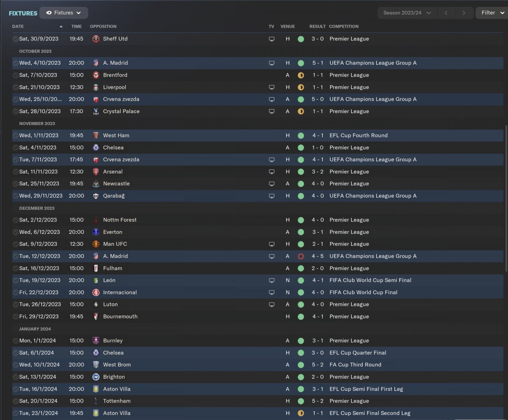Click the TV icon for Sheff Utd match
The width and height of the screenshot is (508, 420).
tap(271, 39)
